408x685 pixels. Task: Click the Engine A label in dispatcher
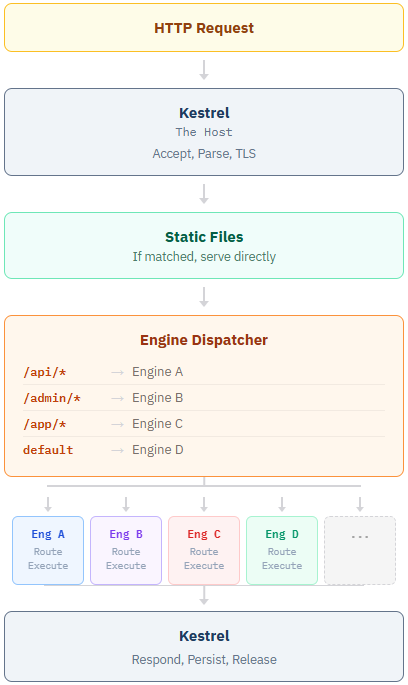157,372
